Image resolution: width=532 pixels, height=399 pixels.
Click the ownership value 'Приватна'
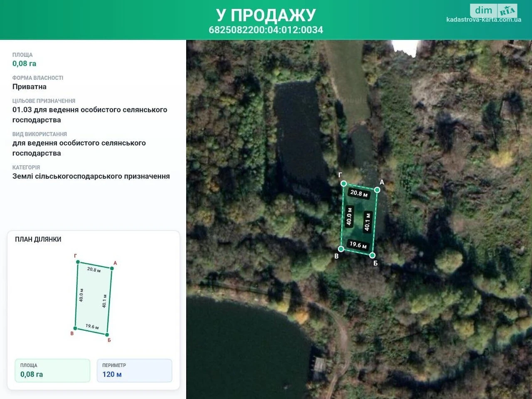point(30,87)
